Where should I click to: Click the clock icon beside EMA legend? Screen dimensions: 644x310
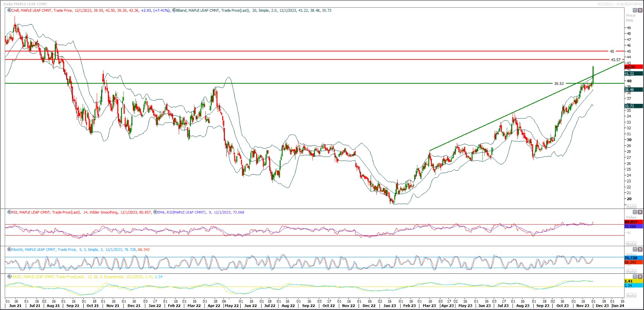click(155, 212)
